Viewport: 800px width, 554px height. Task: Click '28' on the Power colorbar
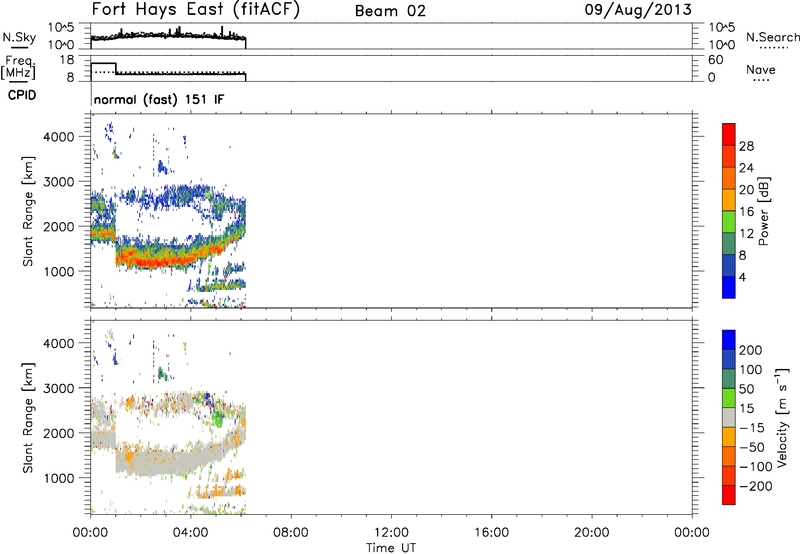pos(746,146)
